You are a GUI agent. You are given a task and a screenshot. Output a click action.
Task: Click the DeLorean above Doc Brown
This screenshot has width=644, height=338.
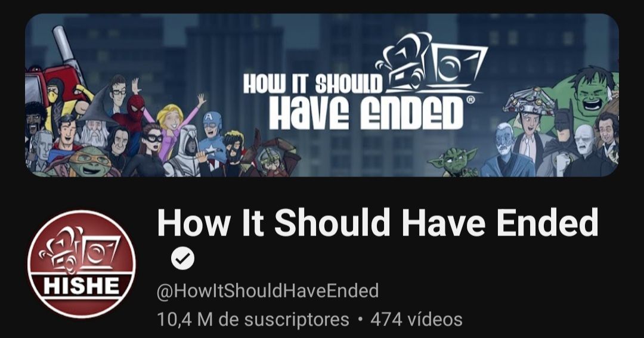pyautogui.click(x=529, y=101)
